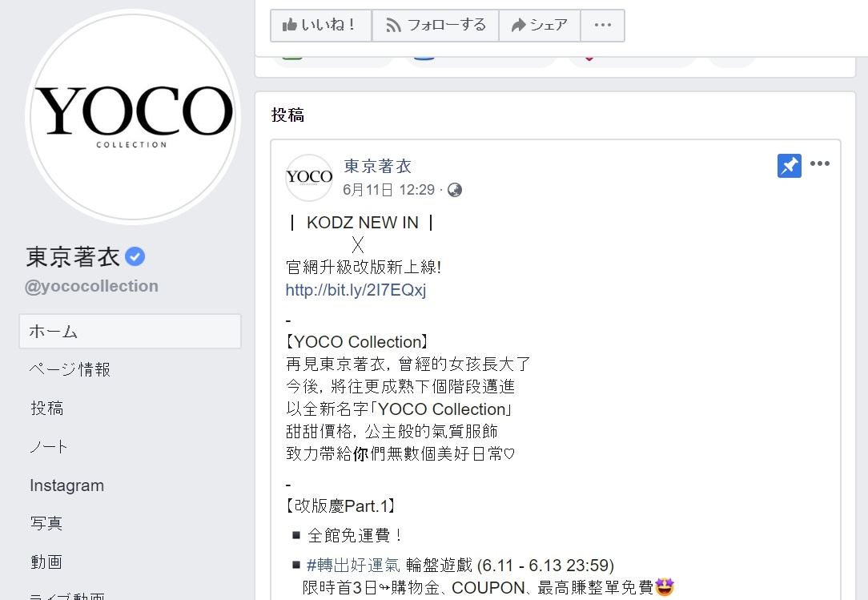Open the 写真 photos section
The height and width of the screenshot is (600, 868).
(46, 524)
